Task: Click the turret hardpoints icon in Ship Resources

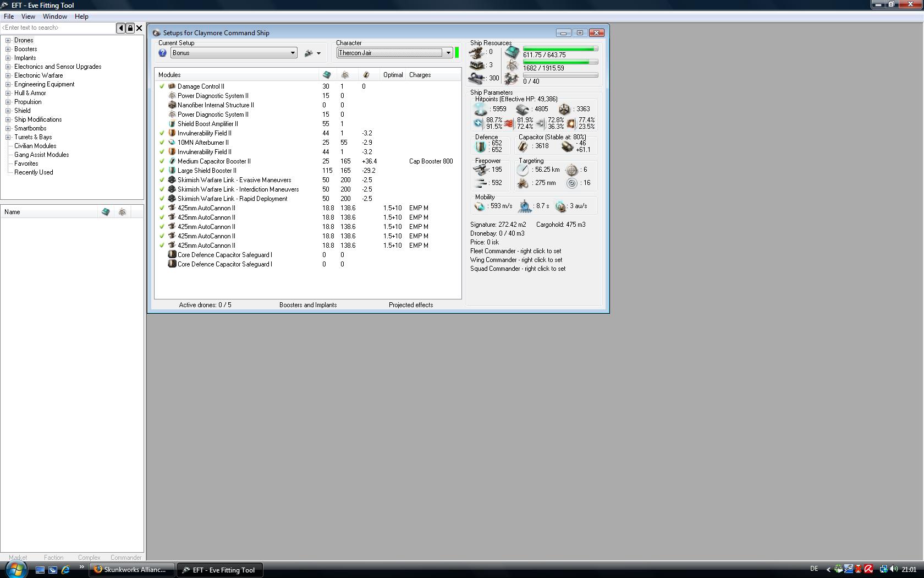Action: tap(476, 52)
